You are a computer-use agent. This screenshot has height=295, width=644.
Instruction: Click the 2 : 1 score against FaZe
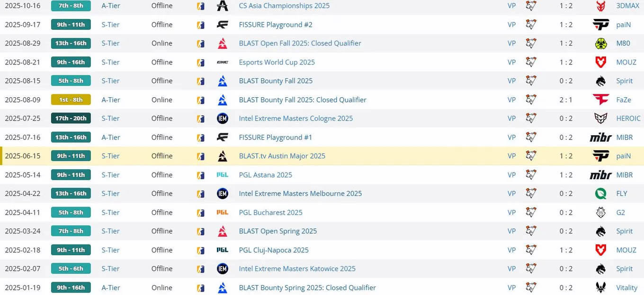click(566, 100)
